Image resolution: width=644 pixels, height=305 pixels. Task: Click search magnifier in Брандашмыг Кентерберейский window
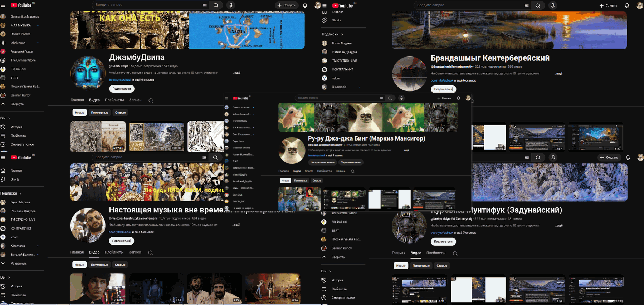click(538, 5)
